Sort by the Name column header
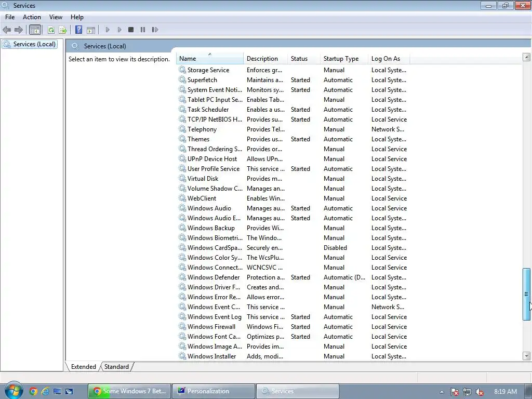Screen dimensions: 532x399 [x=210, y=58]
